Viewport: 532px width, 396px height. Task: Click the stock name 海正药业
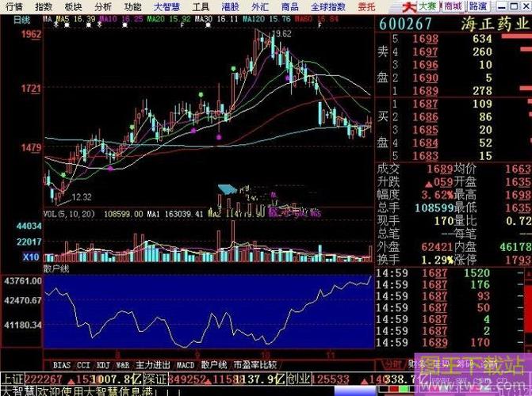tap(495, 24)
